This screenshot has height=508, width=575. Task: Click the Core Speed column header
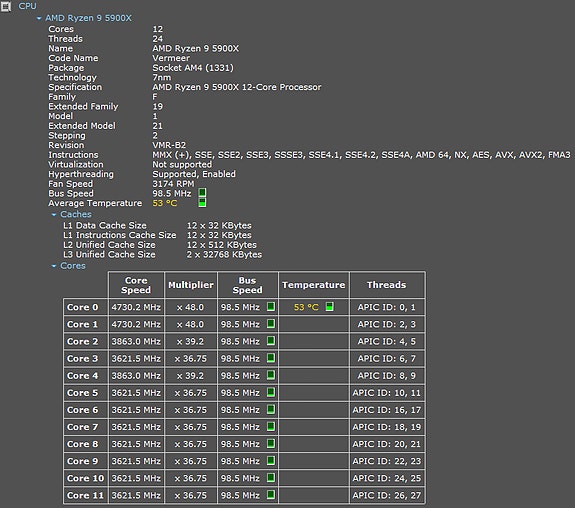[136, 285]
